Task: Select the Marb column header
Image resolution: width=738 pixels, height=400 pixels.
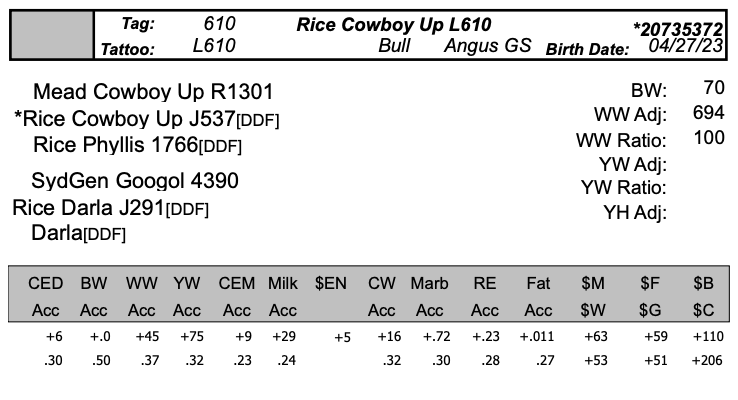Action: pos(430,283)
